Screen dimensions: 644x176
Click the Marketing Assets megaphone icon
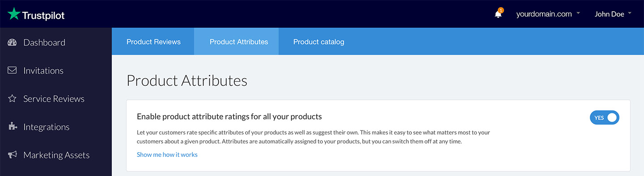(12, 155)
